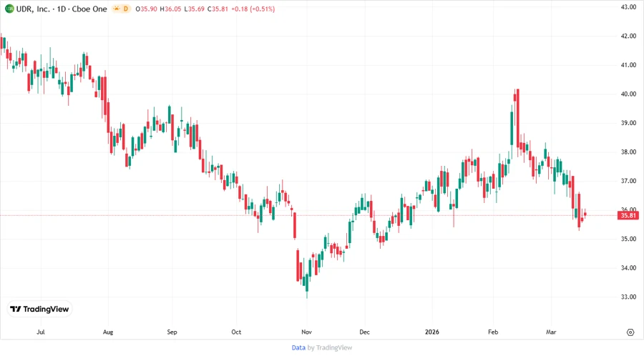Click the UDR, Inc. symbol title

pyautogui.click(x=33, y=9)
